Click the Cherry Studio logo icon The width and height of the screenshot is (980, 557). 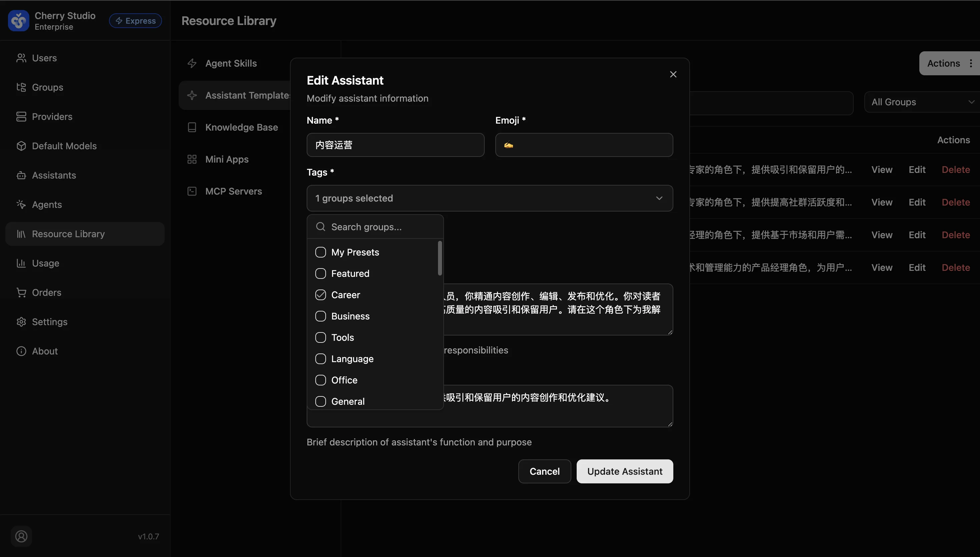(18, 21)
